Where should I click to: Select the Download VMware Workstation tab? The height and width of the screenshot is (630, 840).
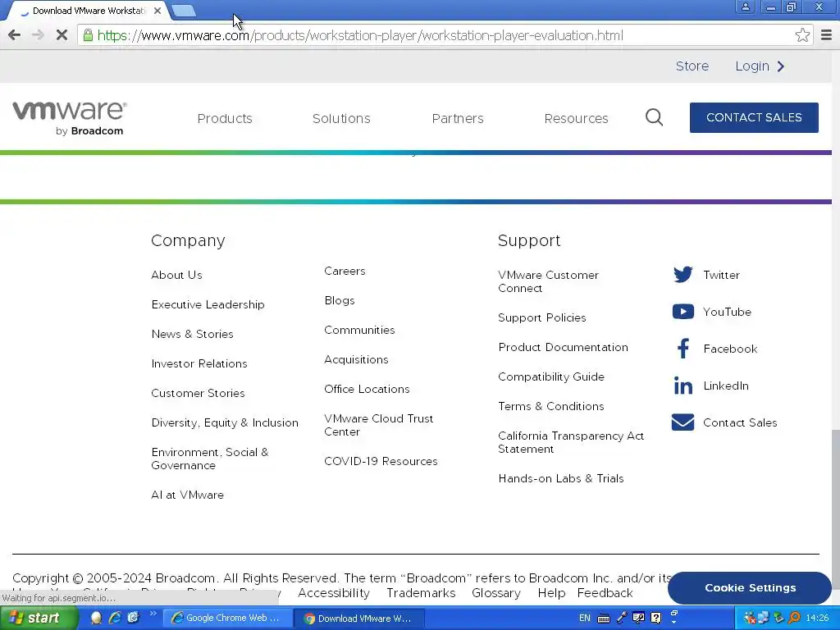pyautogui.click(x=89, y=10)
